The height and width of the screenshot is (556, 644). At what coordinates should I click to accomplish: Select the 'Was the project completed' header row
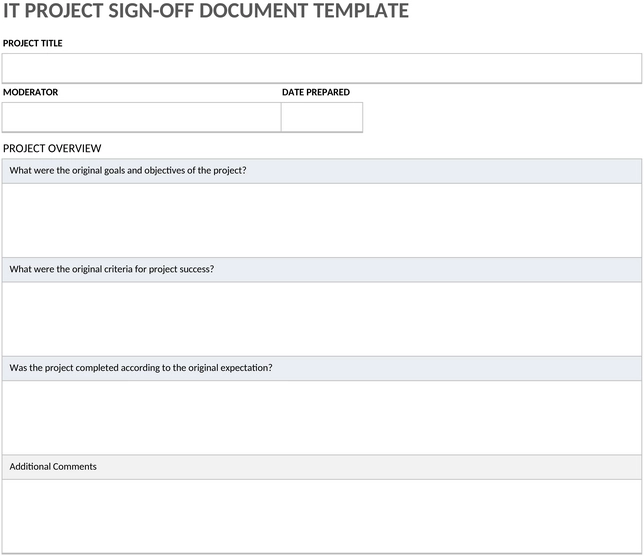coord(322,368)
